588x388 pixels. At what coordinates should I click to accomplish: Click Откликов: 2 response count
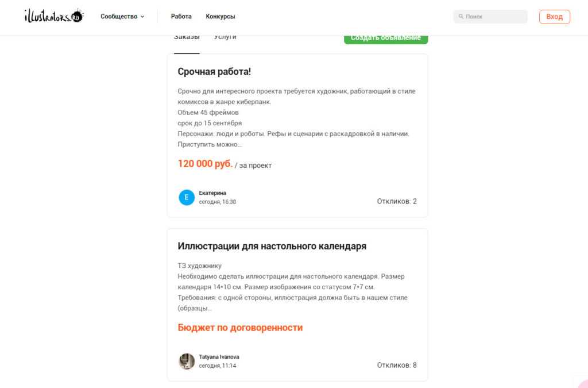click(397, 201)
